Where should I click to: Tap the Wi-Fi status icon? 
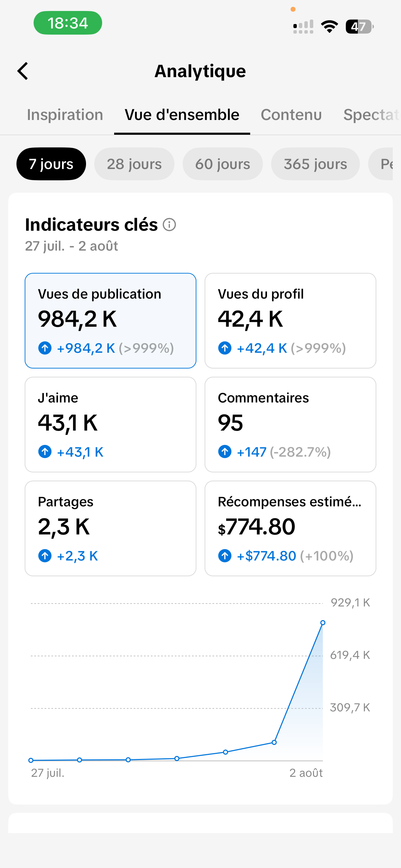pyautogui.click(x=329, y=26)
